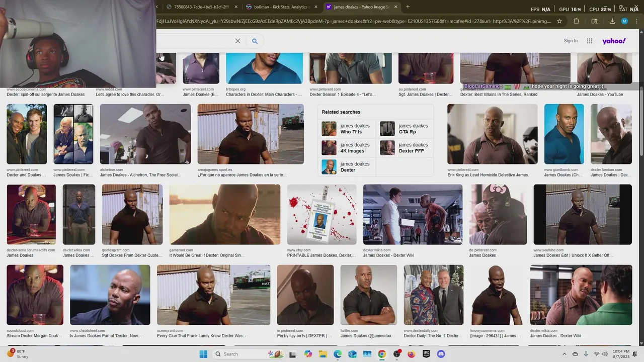Open the quotesgram 'Sgt Doakes From Dexter' image
Viewport: 644px width, 362px height.
[x=132, y=215]
